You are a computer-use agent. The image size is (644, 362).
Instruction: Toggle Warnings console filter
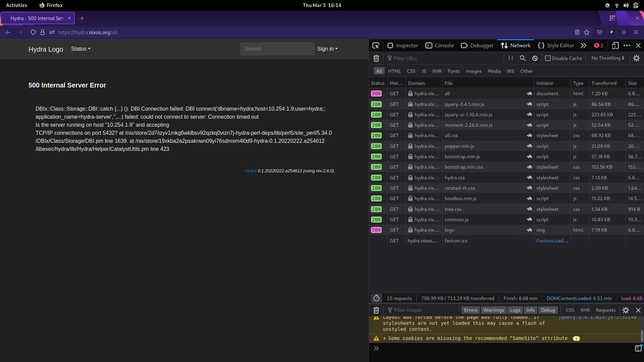493,310
